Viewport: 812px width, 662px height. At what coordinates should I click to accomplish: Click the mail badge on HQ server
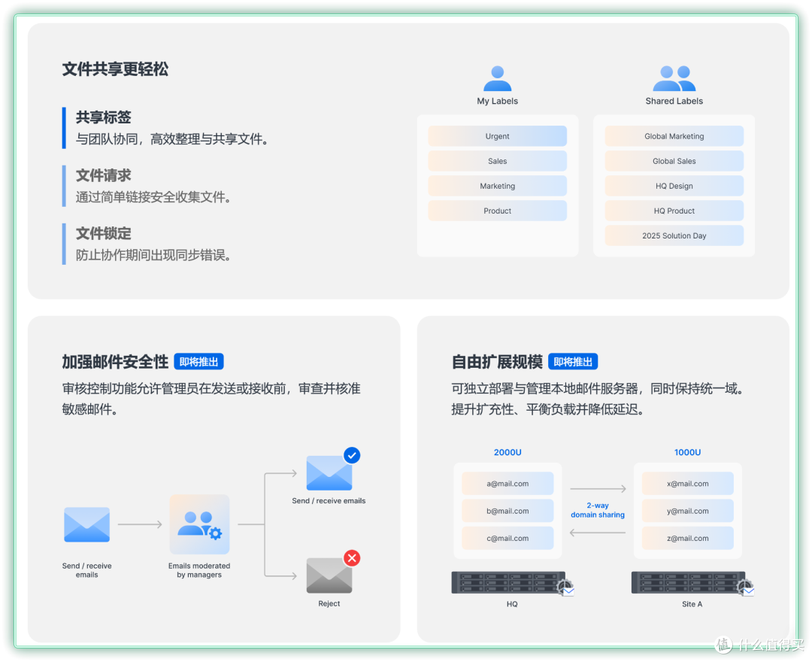[566, 588]
